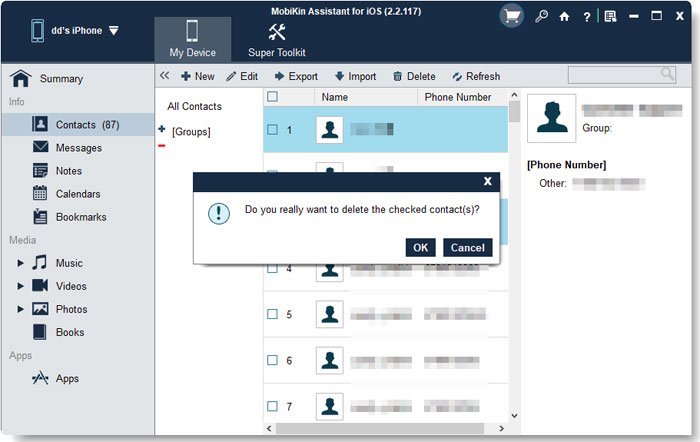Image resolution: width=700 pixels, height=442 pixels.
Task: Check the box for contact 7
Action: click(x=272, y=406)
